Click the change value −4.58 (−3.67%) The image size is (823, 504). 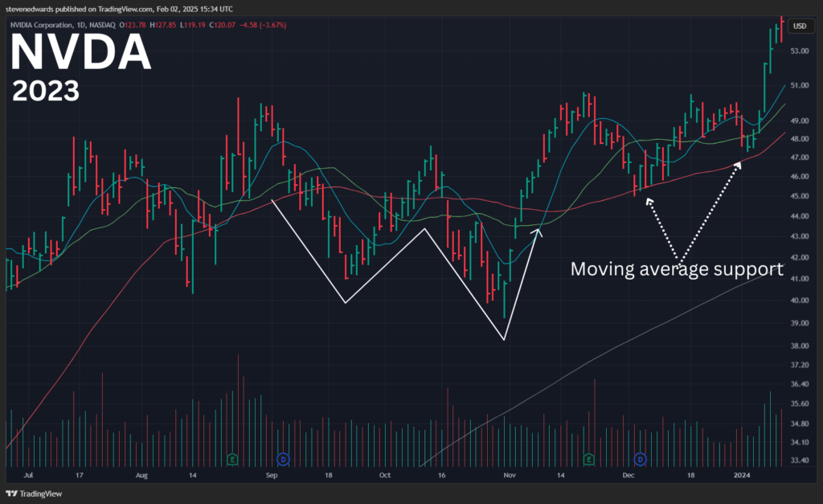(x=263, y=25)
